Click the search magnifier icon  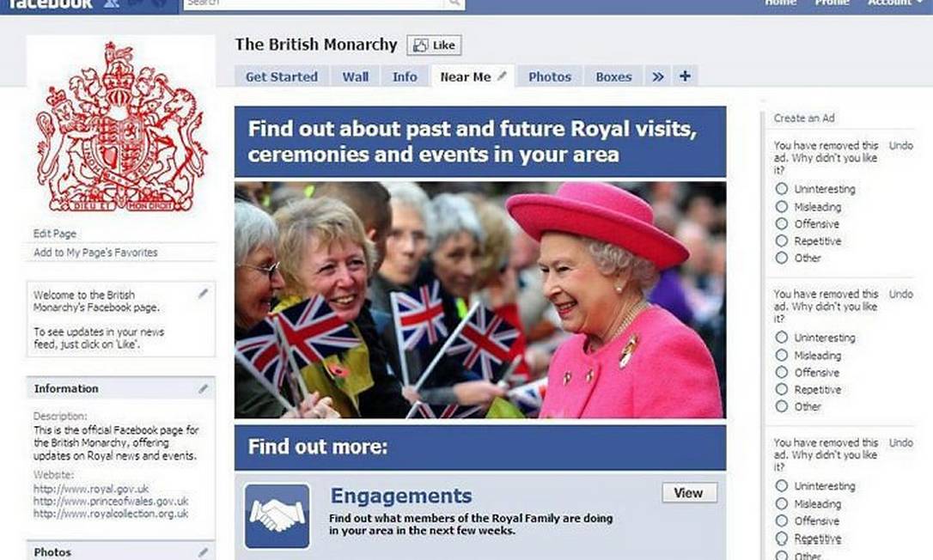coord(454,3)
